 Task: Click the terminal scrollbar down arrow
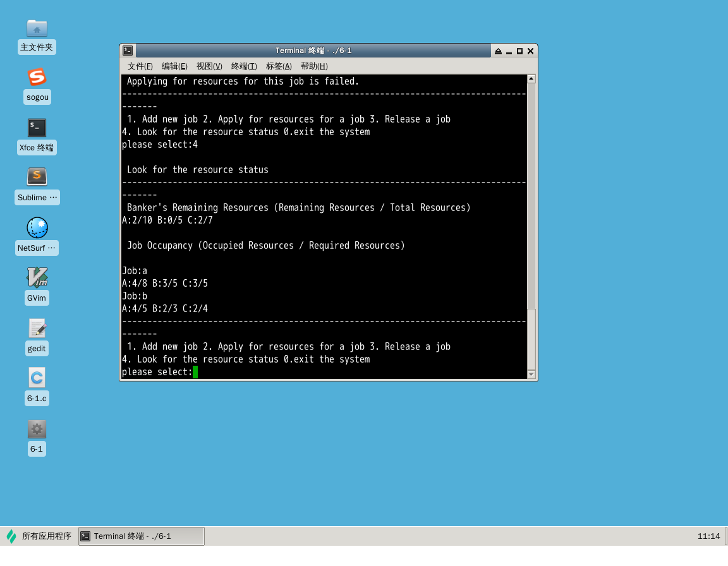click(x=531, y=375)
